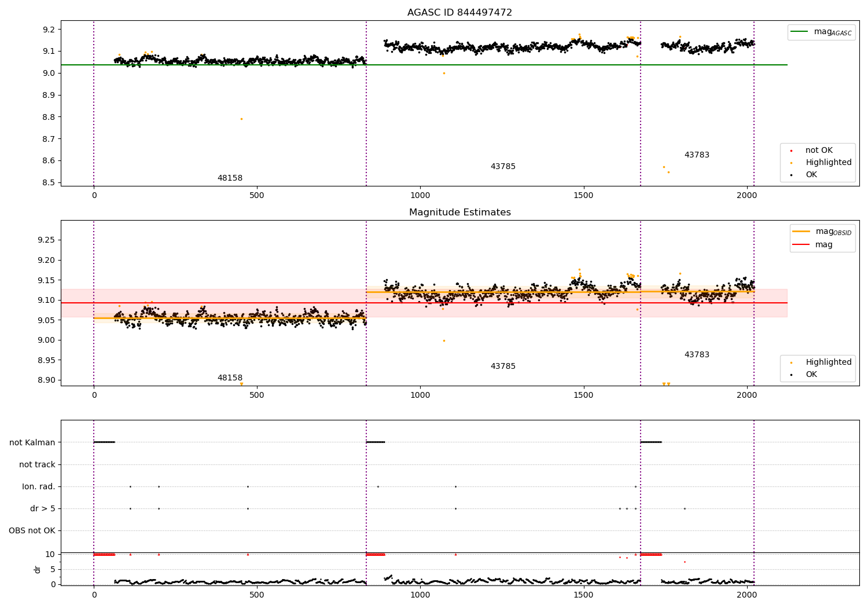This screenshot has width=868, height=608.
Task: Click the 'dr' axis label of bottom panel
Action: pos(38,569)
